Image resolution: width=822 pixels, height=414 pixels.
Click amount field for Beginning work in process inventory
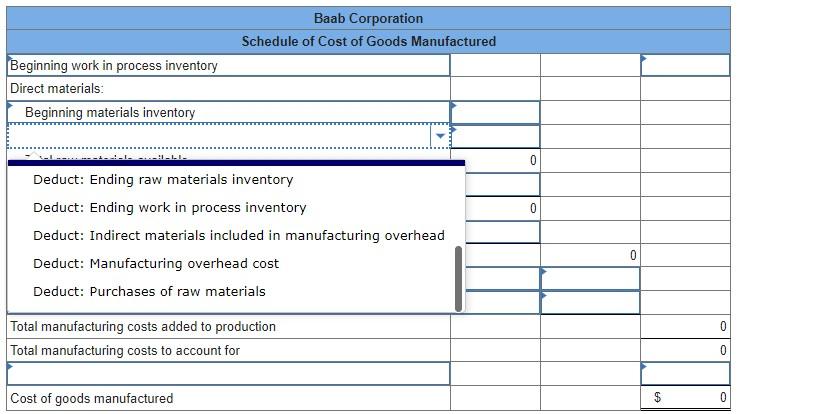click(x=685, y=66)
